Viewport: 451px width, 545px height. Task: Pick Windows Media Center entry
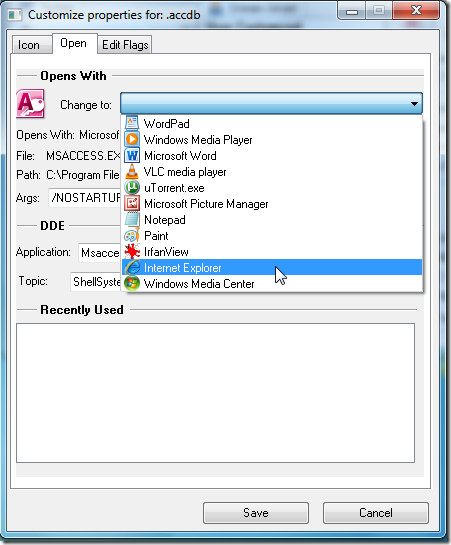(x=272, y=283)
